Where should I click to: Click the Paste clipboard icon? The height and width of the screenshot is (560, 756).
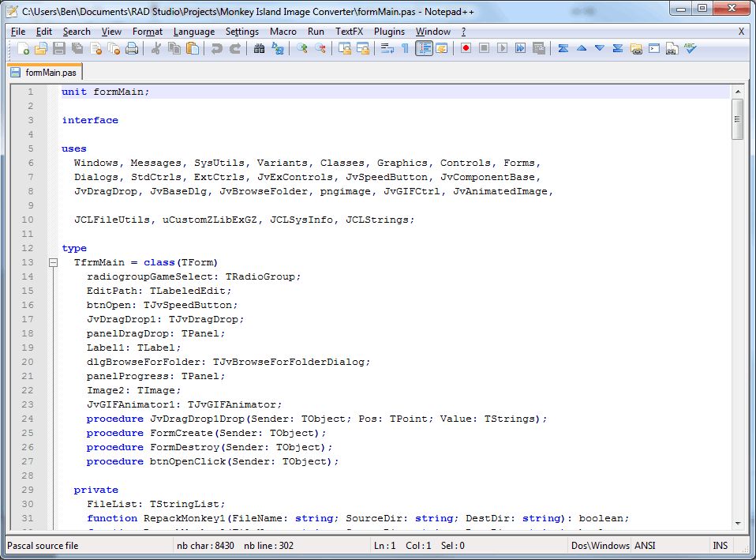click(x=193, y=48)
